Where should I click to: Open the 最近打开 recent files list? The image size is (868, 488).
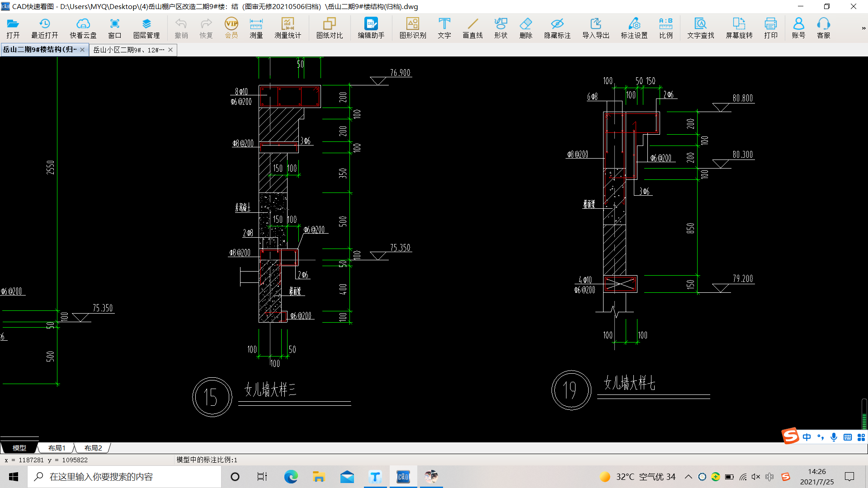[44, 28]
